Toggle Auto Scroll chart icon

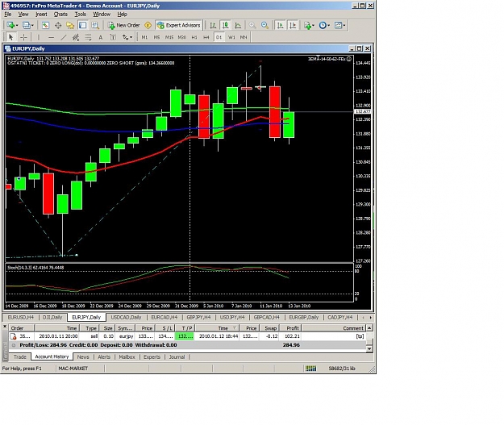(281, 25)
